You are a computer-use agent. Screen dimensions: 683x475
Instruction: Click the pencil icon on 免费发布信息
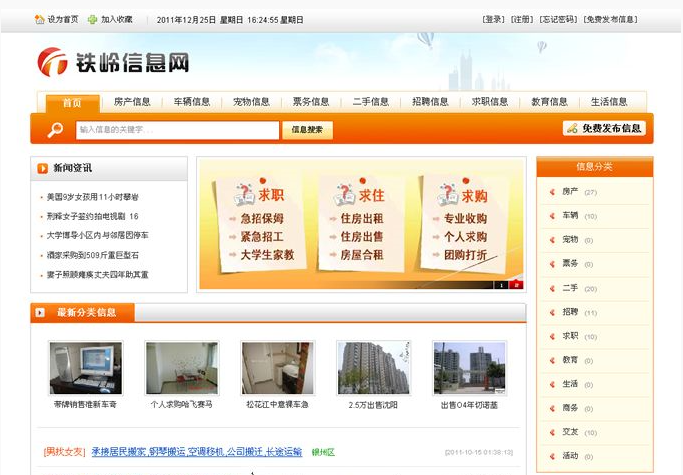click(572, 128)
